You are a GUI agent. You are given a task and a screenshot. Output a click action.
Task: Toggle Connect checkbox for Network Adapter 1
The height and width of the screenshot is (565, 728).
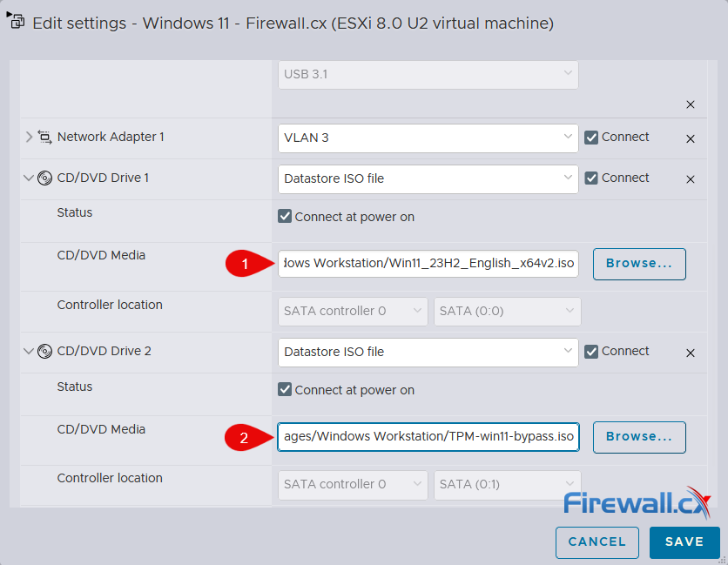coord(591,138)
